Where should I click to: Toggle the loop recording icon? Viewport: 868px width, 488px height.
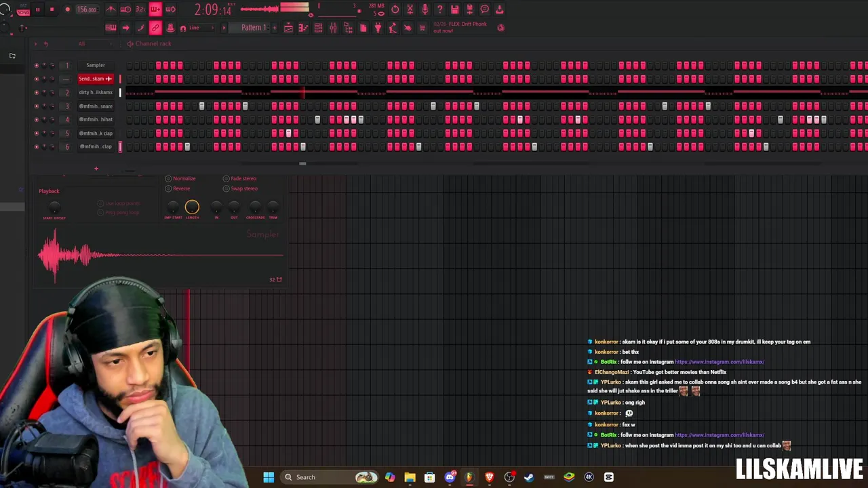coord(170,9)
